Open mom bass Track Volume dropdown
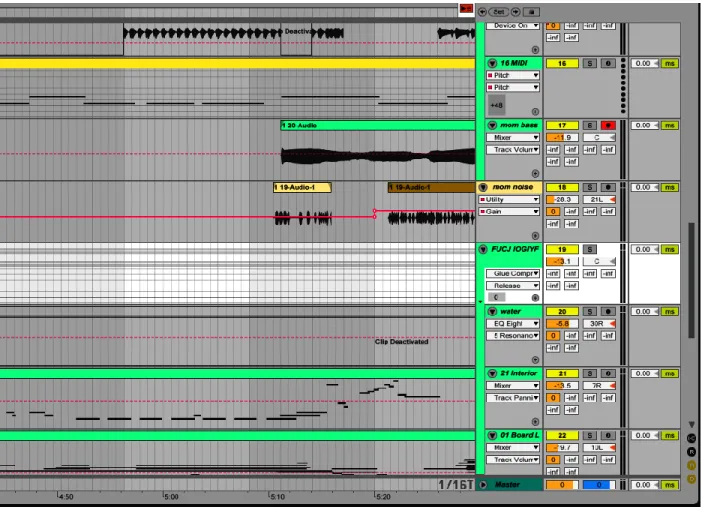The width and height of the screenshot is (702, 507). tap(513, 150)
